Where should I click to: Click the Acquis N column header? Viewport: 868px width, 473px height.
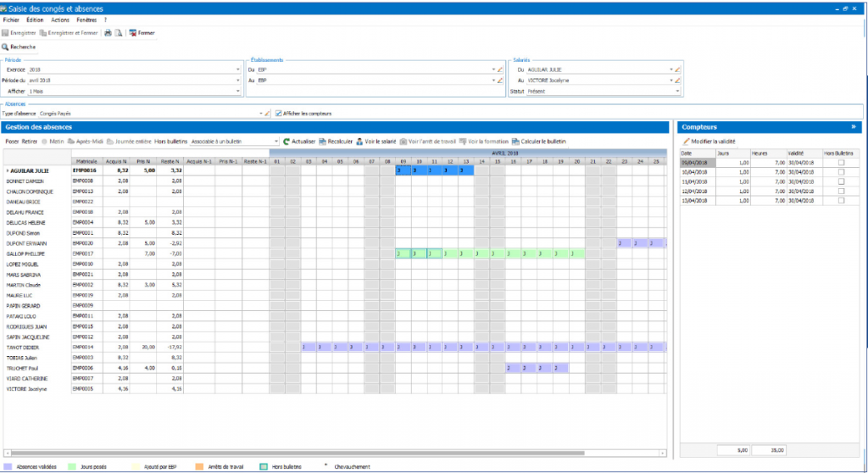[116, 161]
